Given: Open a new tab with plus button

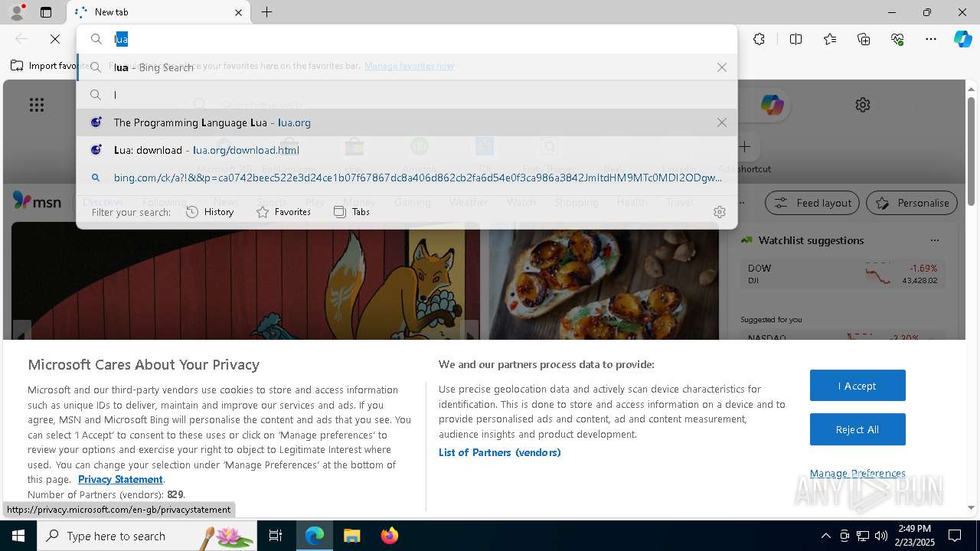Looking at the screenshot, I should click(266, 12).
